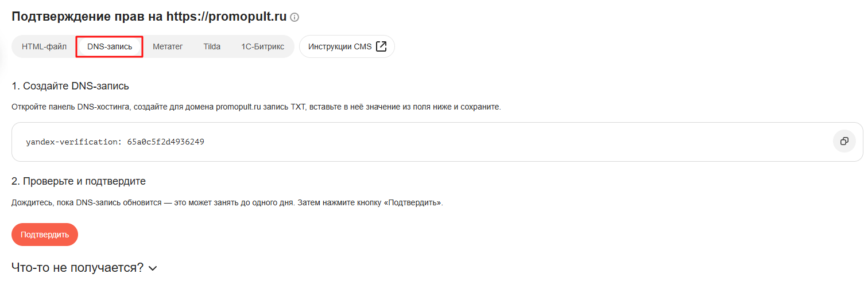
Task: Click the info icon beside the promopult.ru title
Action: pos(294,18)
